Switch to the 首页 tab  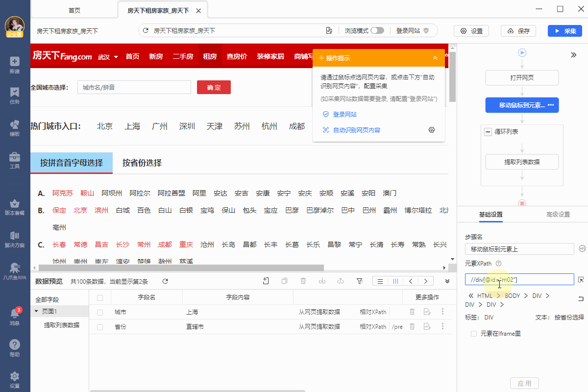[x=74, y=10]
